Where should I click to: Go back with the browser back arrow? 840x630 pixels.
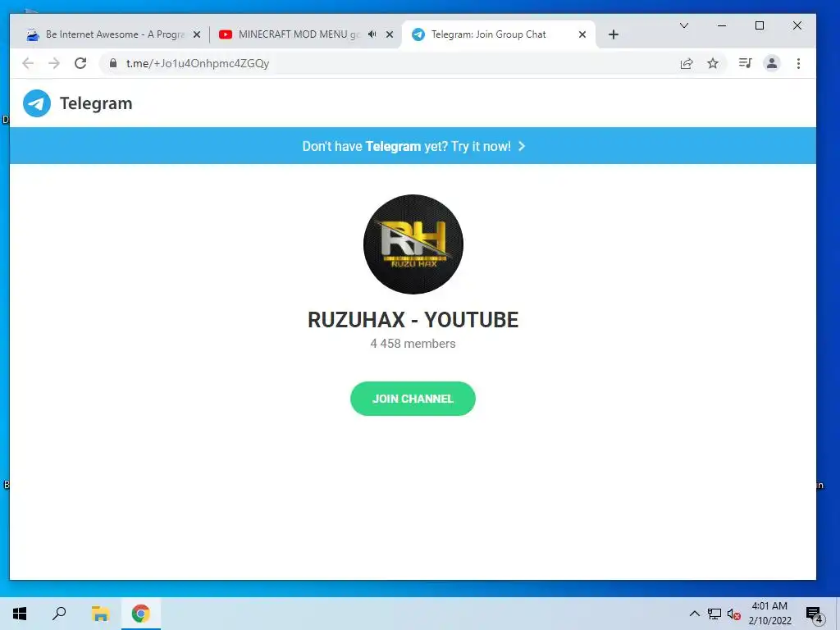(x=28, y=63)
